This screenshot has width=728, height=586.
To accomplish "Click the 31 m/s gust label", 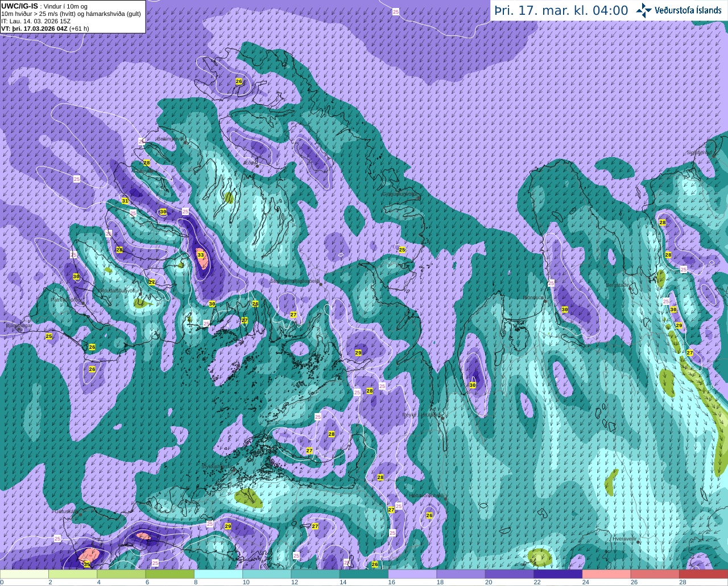I will coord(125,201).
